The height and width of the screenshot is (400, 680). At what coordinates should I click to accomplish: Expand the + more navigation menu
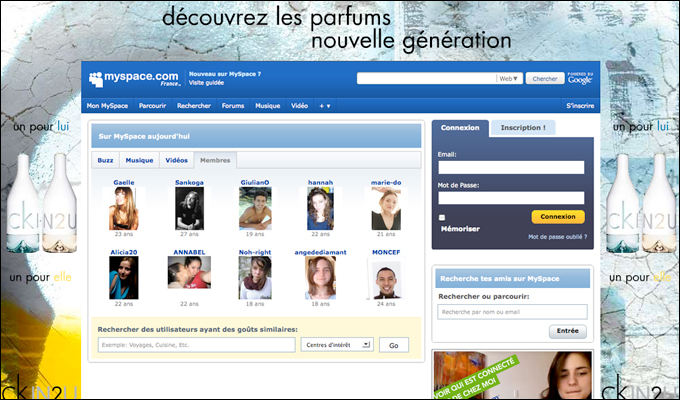pos(325,106)
